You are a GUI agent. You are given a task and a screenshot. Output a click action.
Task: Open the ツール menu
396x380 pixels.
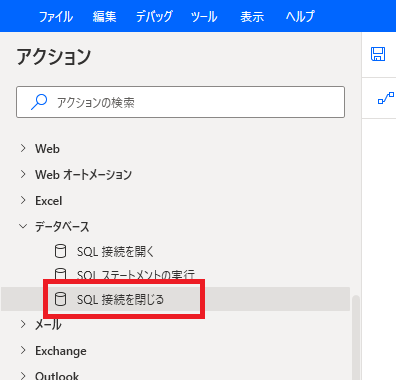pyautogui.click(x=204, y=16)
